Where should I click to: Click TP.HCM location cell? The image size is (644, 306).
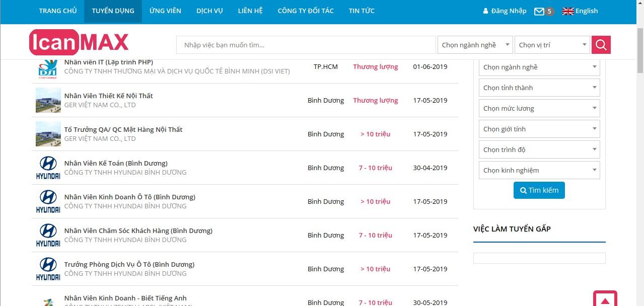pos(326,66)
